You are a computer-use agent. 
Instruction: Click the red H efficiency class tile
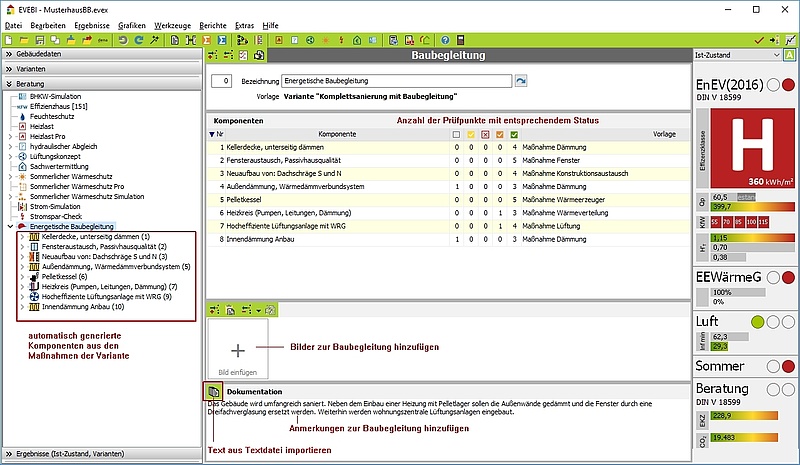pos(752,148)
